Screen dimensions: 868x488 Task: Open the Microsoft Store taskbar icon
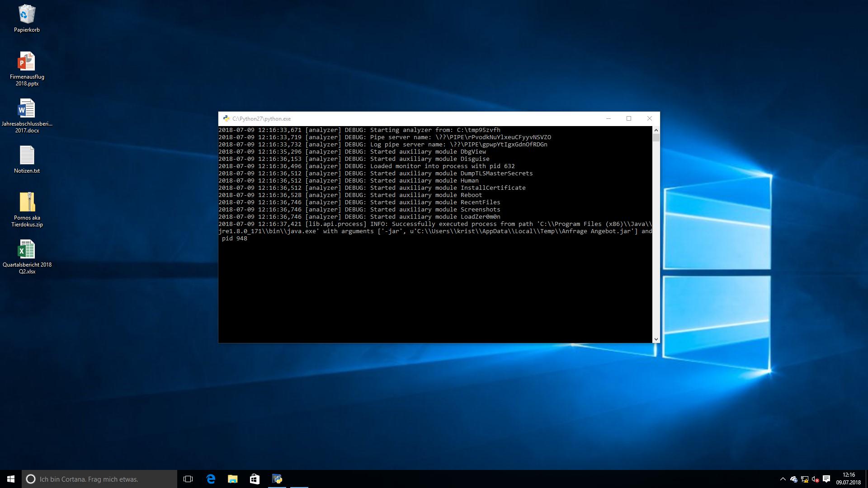point(255,479)
